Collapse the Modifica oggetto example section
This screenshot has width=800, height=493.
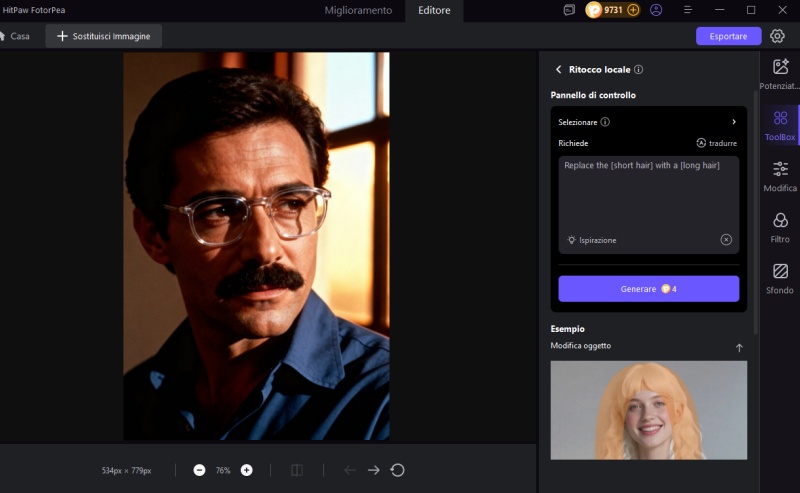tap(739, 347)
